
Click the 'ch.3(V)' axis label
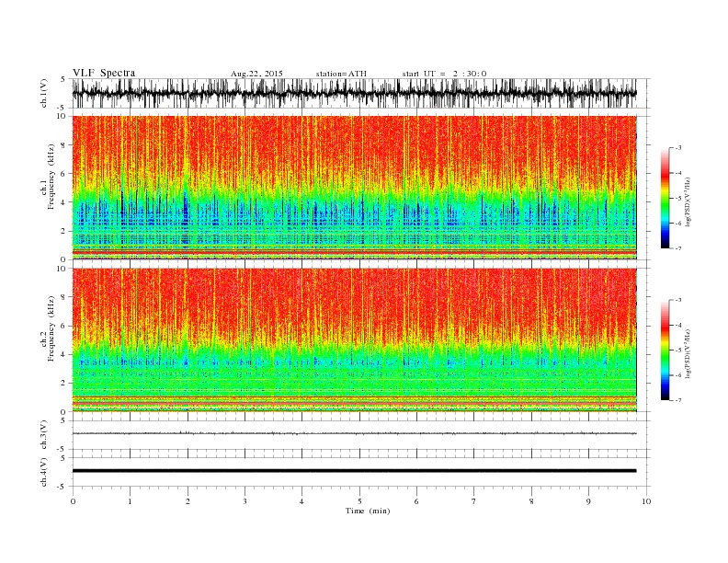pyautogui.click(x=44, y=435)
